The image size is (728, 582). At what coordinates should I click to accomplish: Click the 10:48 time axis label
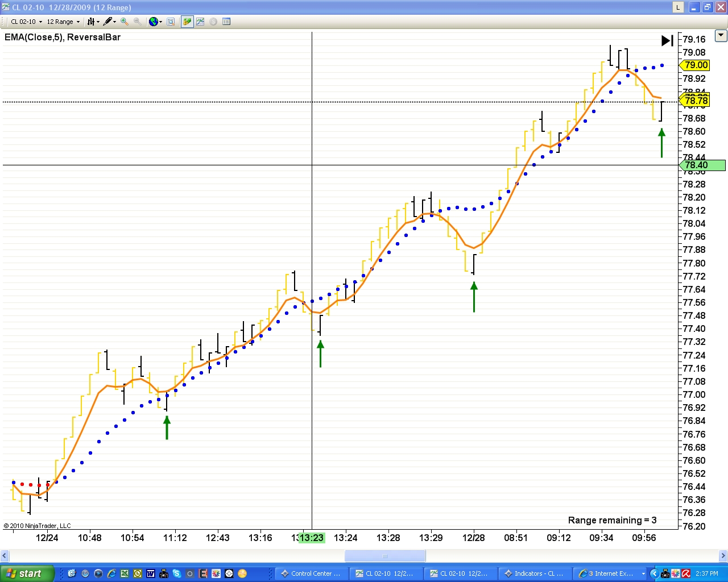[x=90, y=538]
